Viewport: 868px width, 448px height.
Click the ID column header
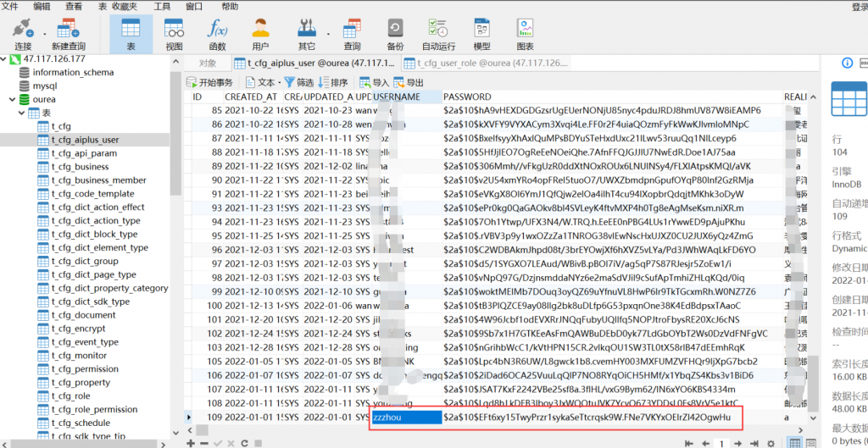pyautogui.click(x=207, y=97)
